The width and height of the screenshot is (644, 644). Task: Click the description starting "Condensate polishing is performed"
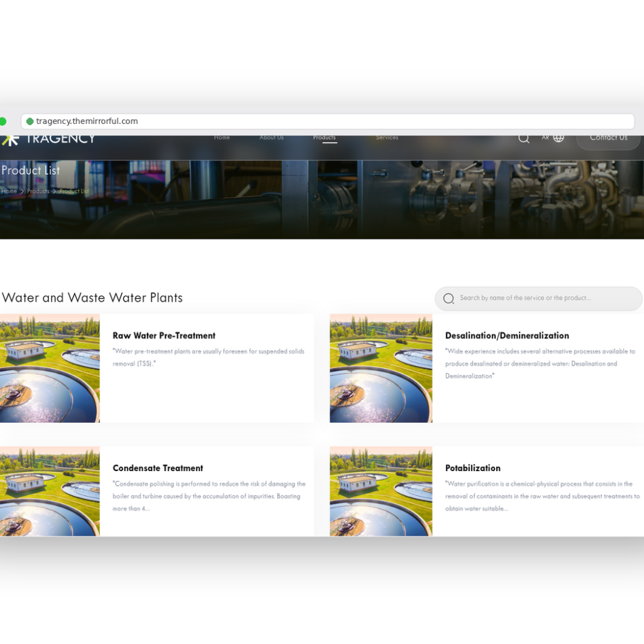(x=209, y=496)
